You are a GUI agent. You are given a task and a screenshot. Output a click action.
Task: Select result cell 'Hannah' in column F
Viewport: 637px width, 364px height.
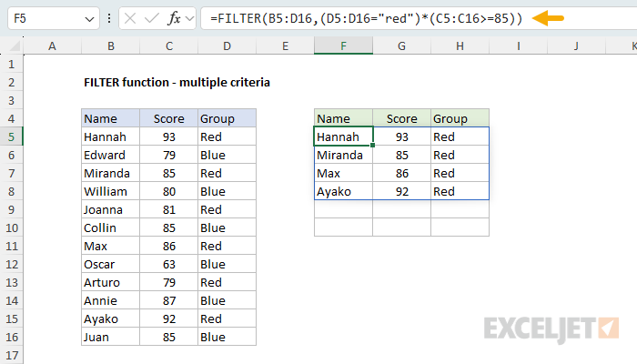[x=343, y=136]
